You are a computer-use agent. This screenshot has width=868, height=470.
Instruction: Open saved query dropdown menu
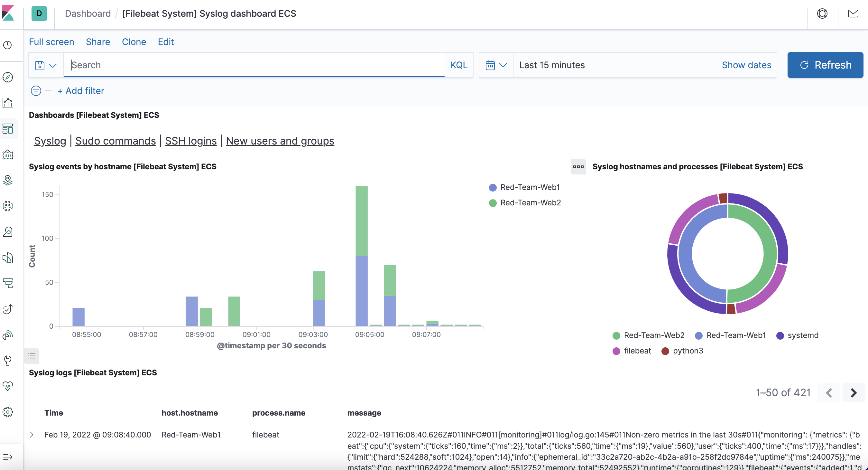[x=46, y=65]
